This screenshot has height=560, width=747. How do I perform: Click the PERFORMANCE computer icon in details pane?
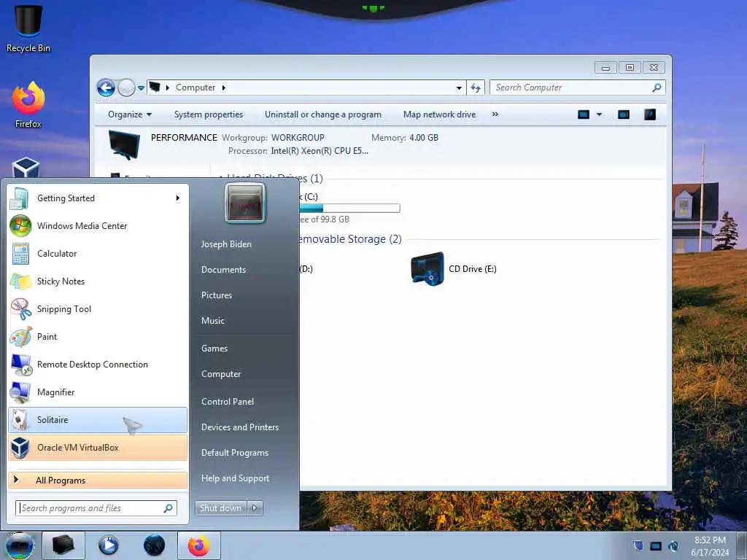click(124, 144)
